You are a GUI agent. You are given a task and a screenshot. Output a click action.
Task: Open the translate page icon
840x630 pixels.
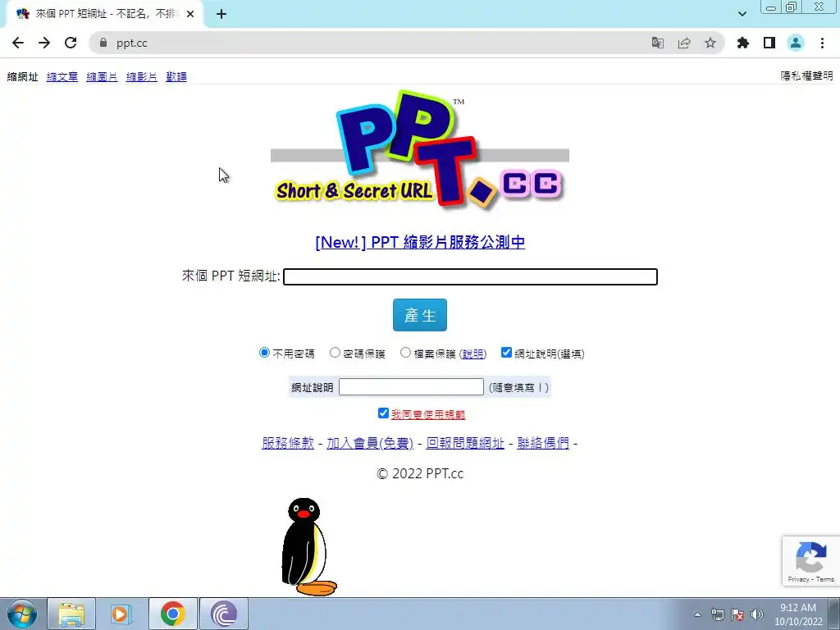click(x=657, y=43)
